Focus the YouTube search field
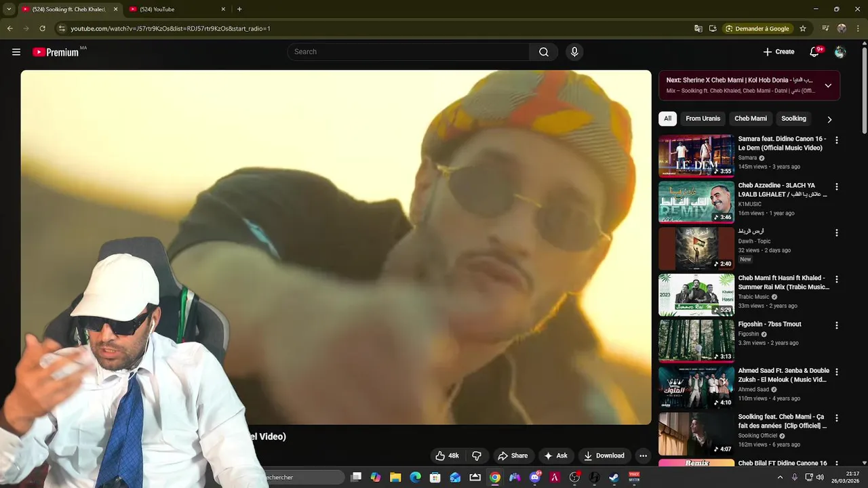The height and width of the screenshot is (488, 868). point(409,52)
